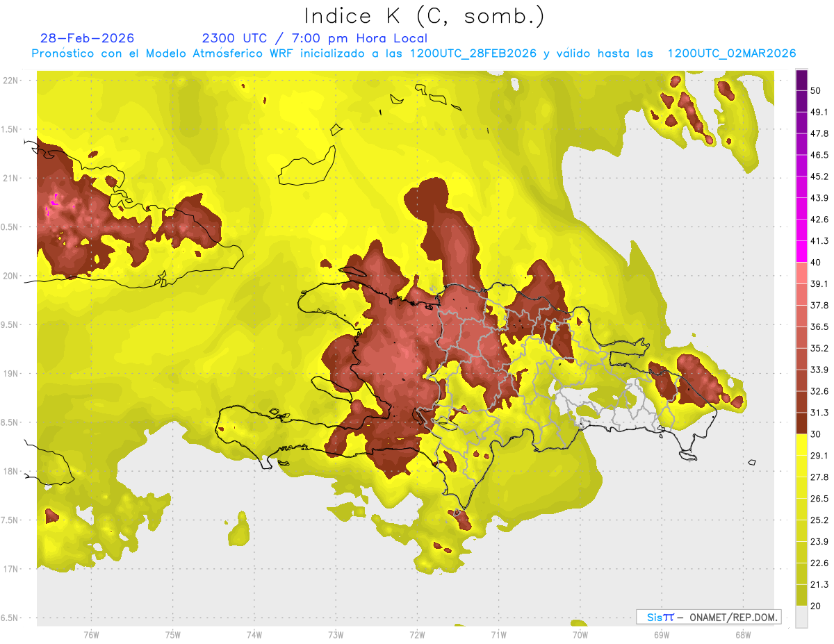834x644 pixels.
Task: Click the "43.9" color scale value
Action: tap(819, 198)
